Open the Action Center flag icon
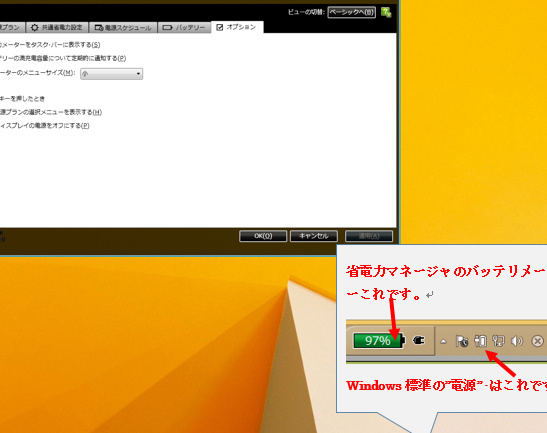The image size is (547, 433). click(462, 341)
